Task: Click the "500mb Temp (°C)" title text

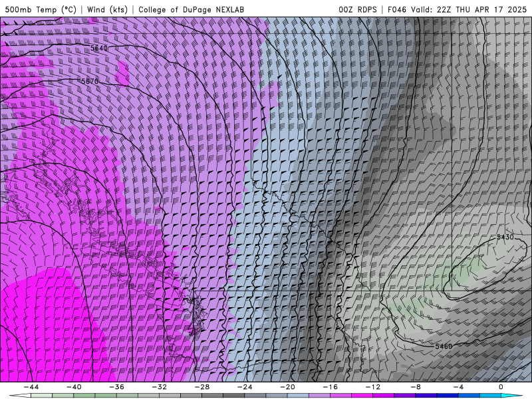Action: (x=41, y=9)
